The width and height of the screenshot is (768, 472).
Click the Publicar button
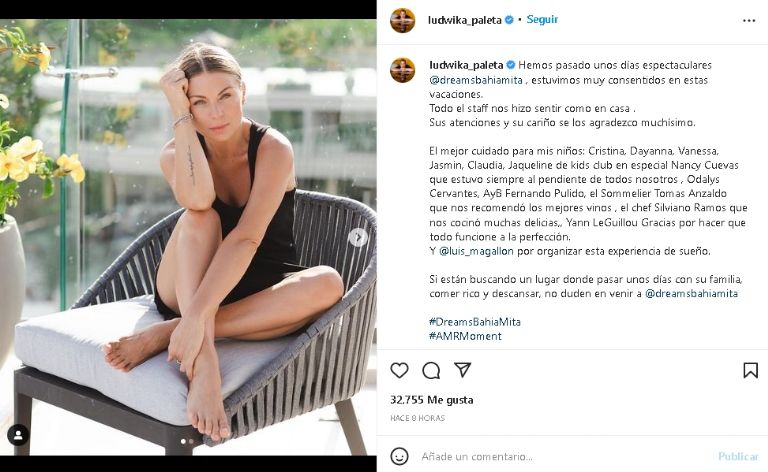click(738, 456)
